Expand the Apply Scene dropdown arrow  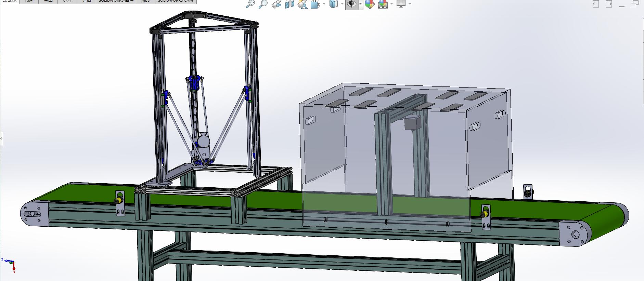click(391, 4)
